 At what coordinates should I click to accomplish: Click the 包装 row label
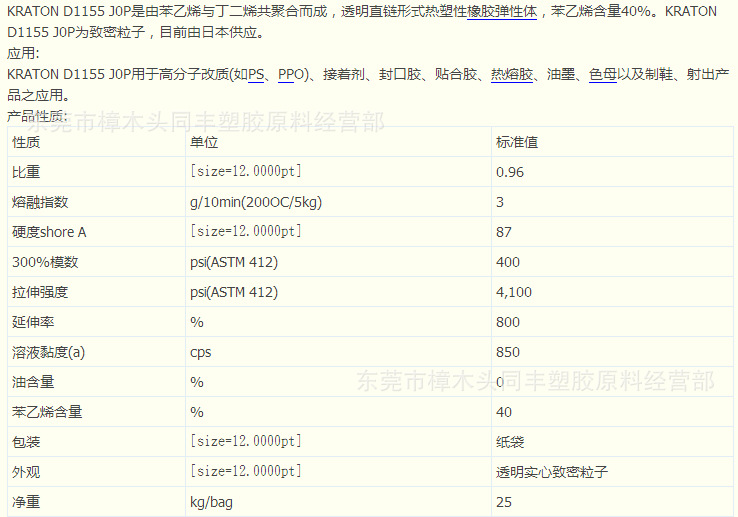(x=26, y=442)
